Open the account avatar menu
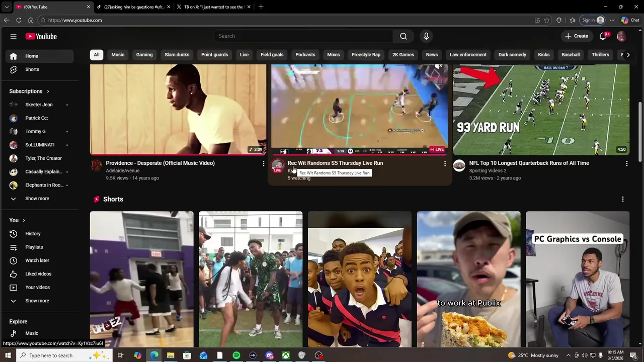The width and height of the screenshot is (644, 362). [x=621, y=36]
